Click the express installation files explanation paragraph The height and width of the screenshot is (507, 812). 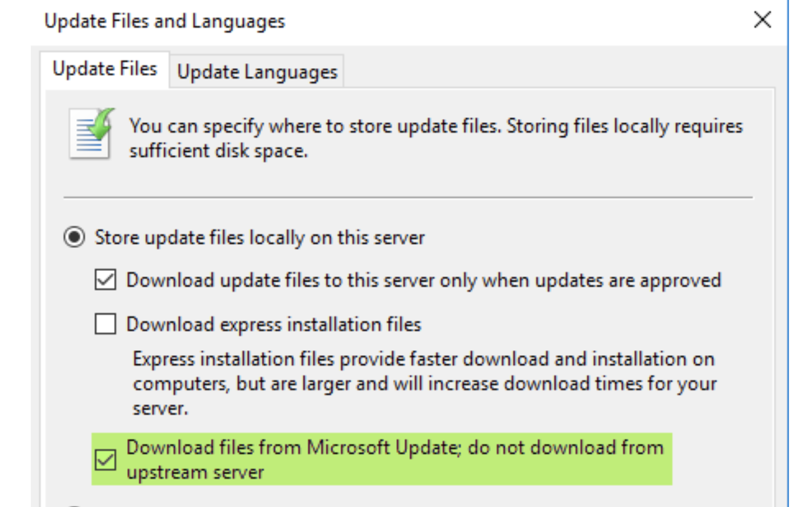tap(424, 384)
